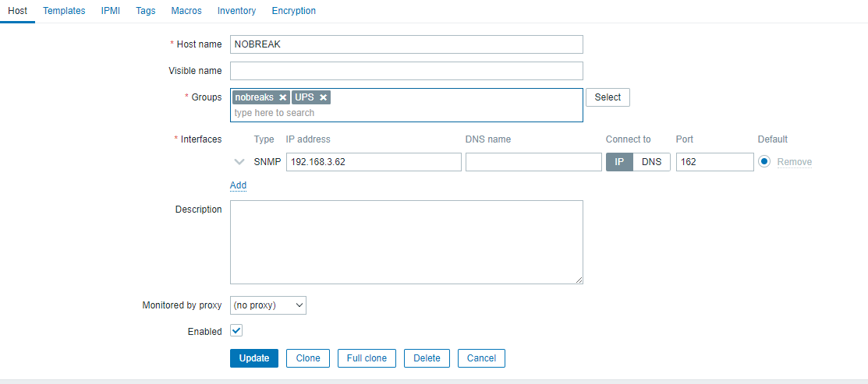Toggle the Enabled checkbox
The height and width of the screenshot is (384, 868).
click(x=236, y=330)
